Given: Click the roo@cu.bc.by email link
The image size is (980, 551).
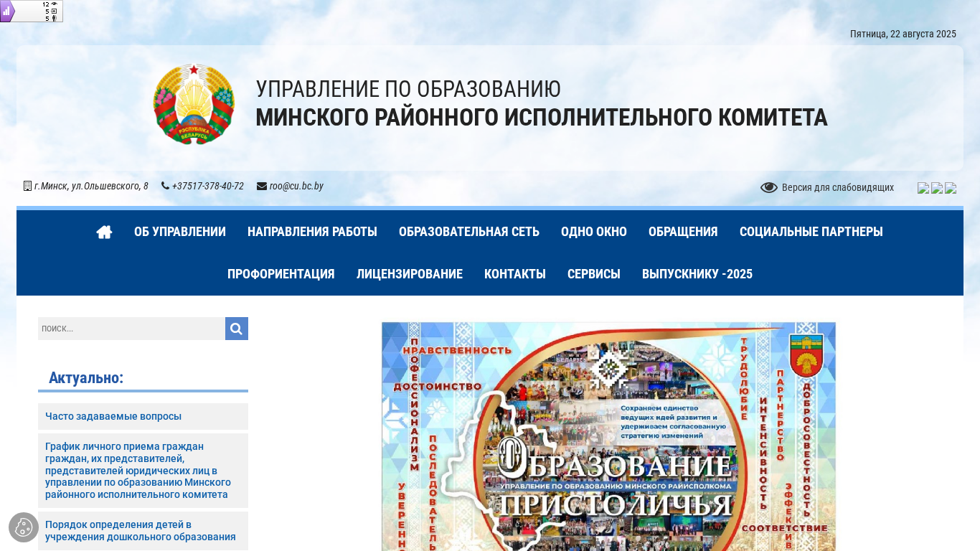Looking at the screenshot, I should click(x=296, y=186).
